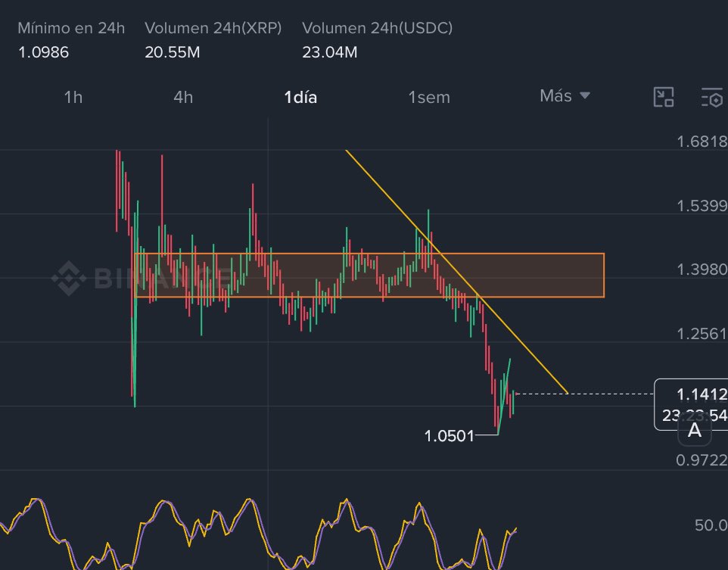Tap the 1.0501 low price marker

point(449,436)
